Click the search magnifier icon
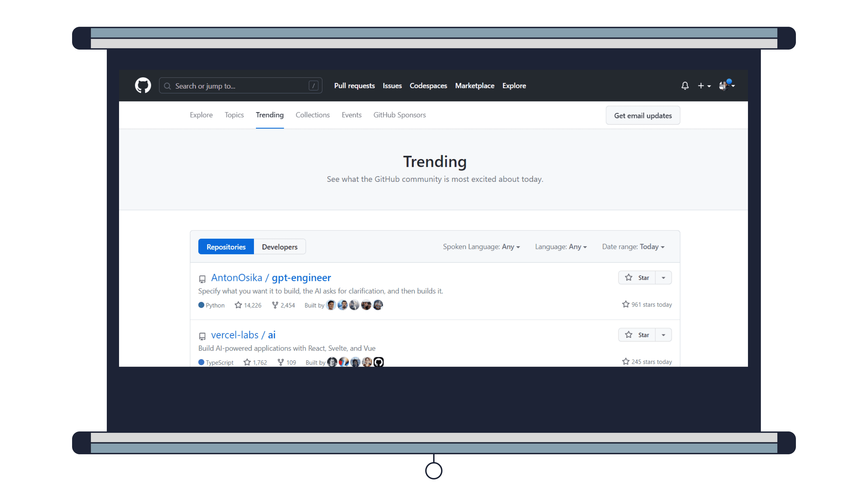The image size is (868, 486). [167, 86]
